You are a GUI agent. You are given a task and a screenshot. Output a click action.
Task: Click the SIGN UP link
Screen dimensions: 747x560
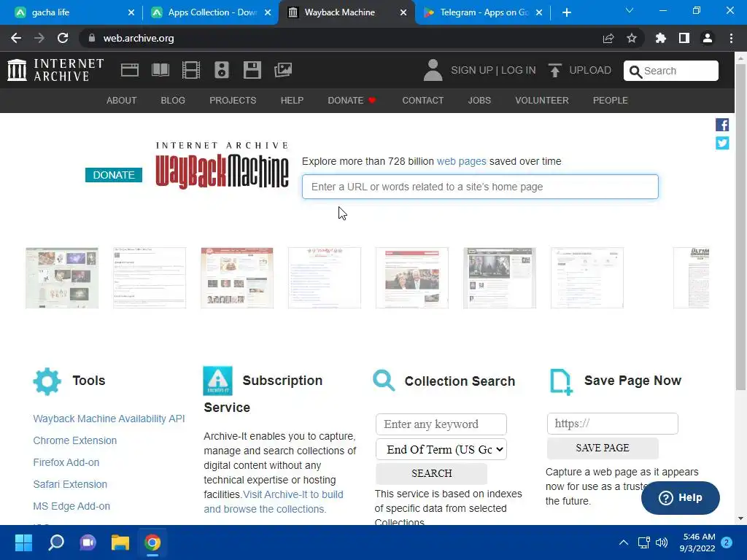click(472, 70)
